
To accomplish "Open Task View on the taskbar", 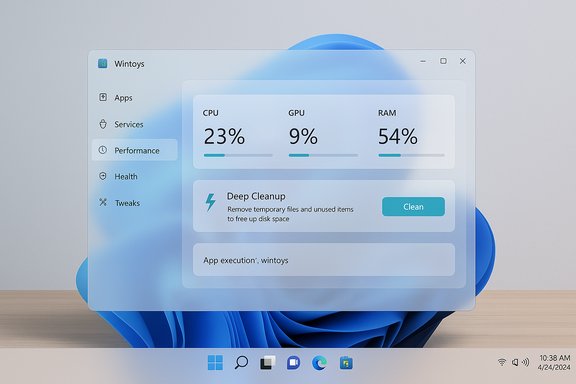I will click(x=267, y=363).
